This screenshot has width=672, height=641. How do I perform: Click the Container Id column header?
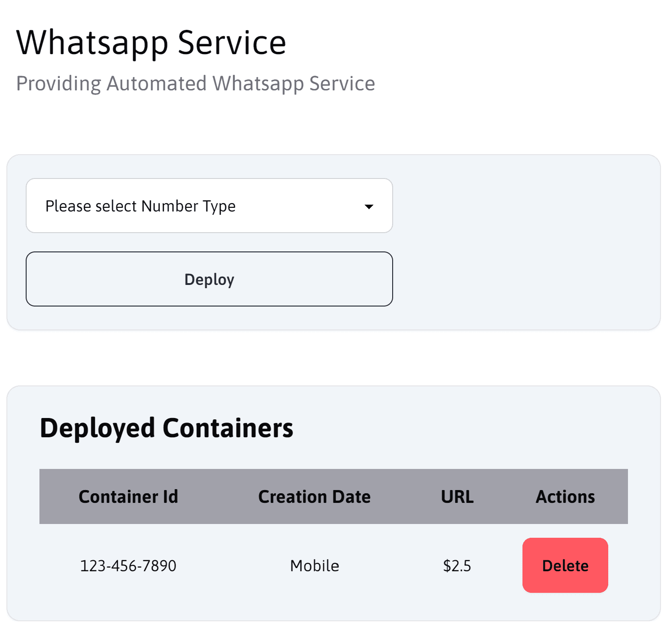(x=128, y=496)
